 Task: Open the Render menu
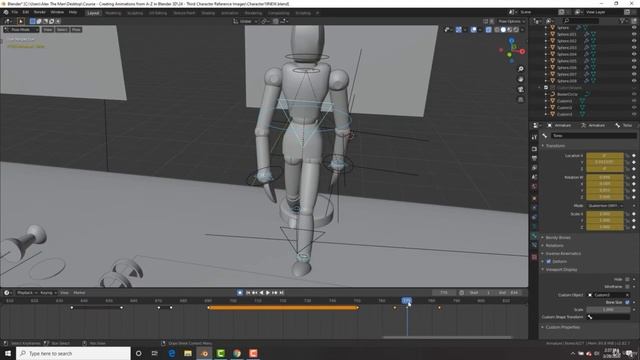40,12
